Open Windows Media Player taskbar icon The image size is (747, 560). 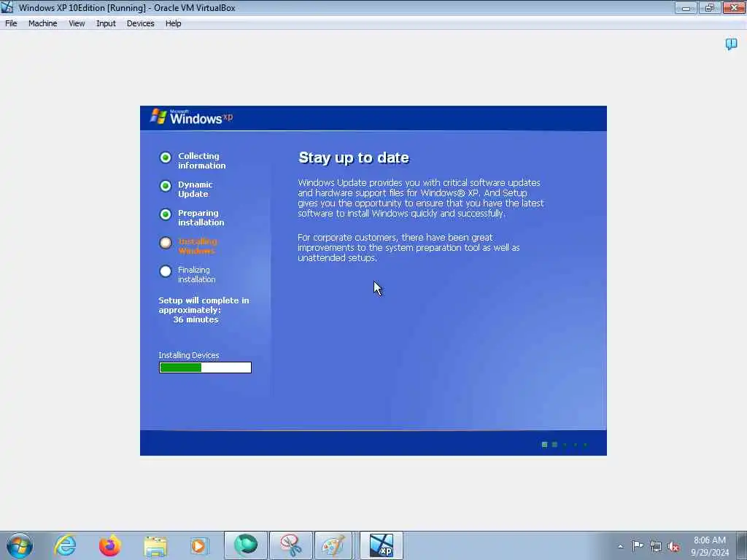(x=200, y=545)
